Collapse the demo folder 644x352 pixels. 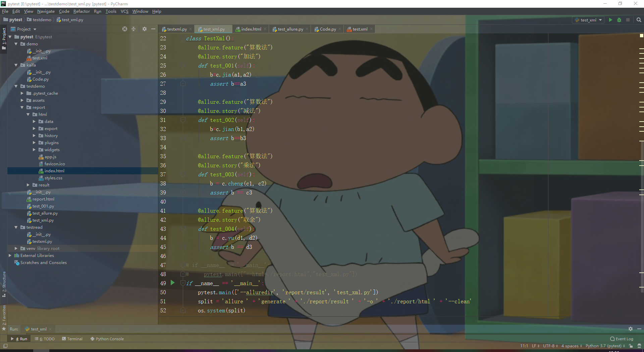tap(16, 44)
